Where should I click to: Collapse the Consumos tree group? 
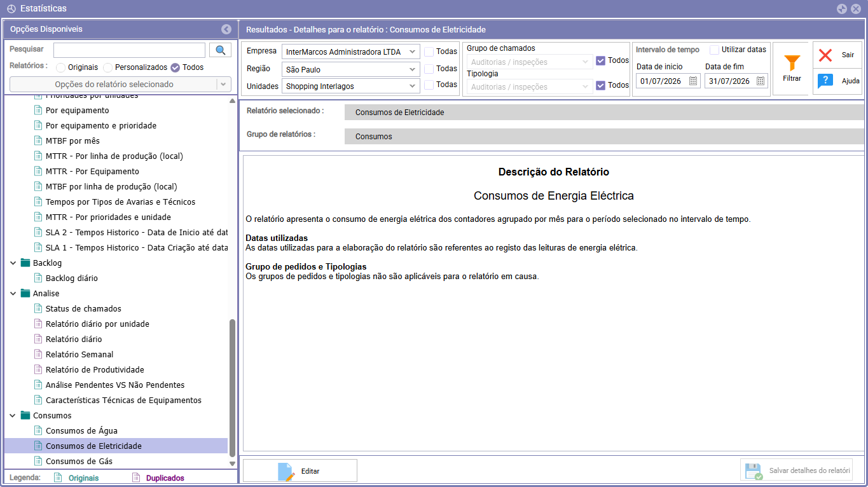13,415
